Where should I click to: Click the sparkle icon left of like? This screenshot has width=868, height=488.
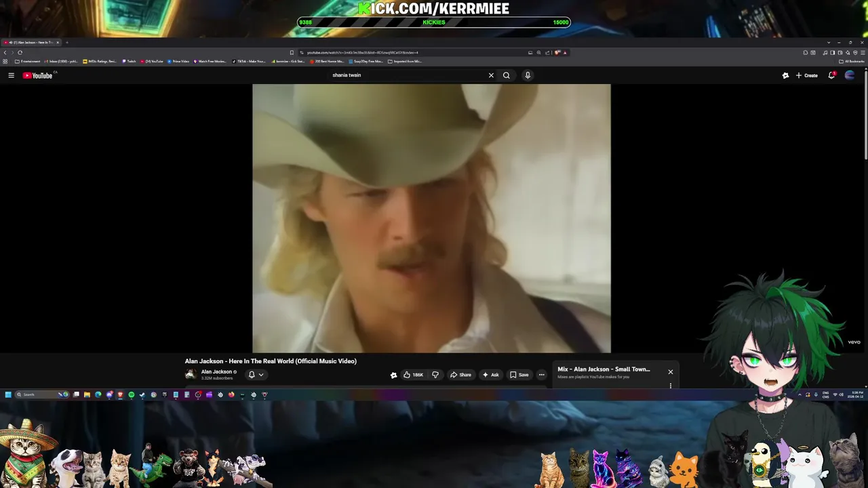(393, 375)
